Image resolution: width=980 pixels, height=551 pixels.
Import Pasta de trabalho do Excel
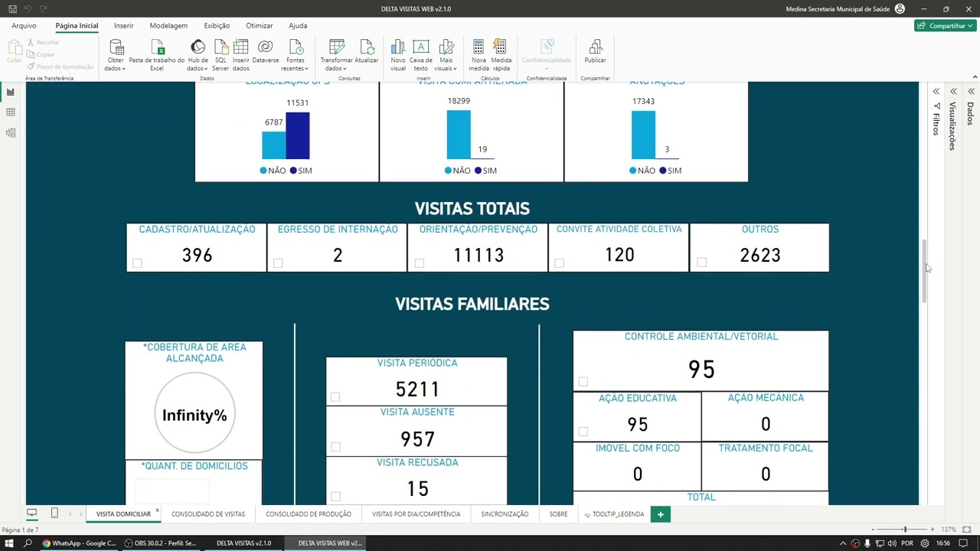tap(157, 56)
